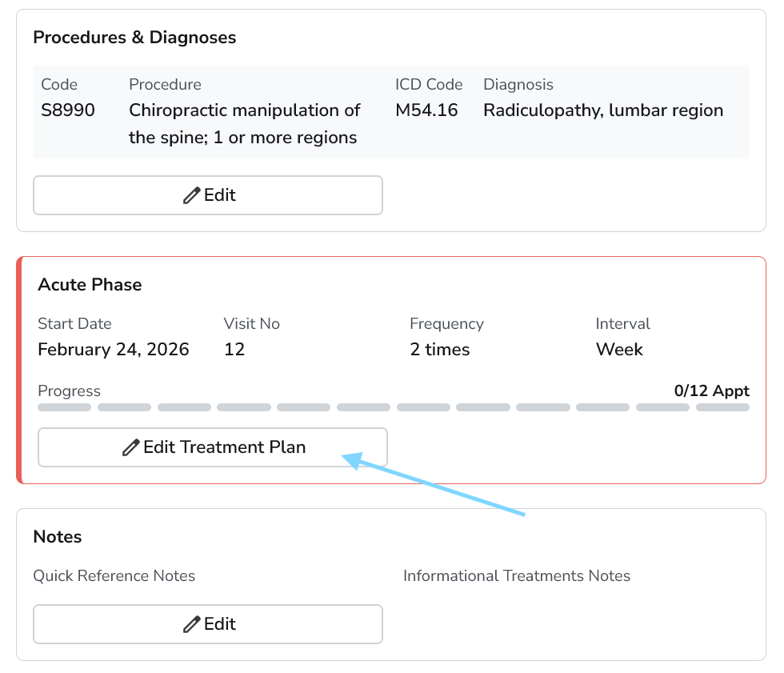Click ICD code M54.16
Image resolution: width=784 pixels, height=673 pixels.
click(x=426, y=110)
